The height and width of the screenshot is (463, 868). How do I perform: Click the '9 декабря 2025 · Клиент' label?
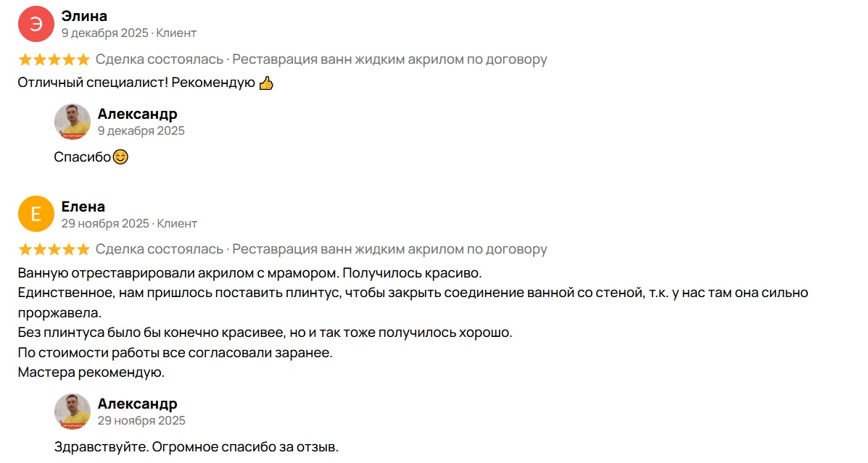tap(129, 33)
